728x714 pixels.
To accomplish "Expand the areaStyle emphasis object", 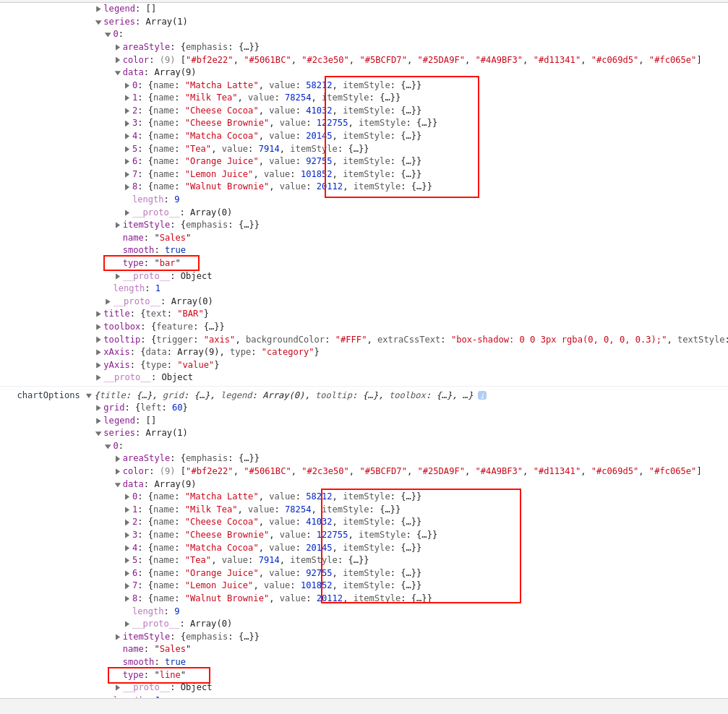I will click(116, 46).
